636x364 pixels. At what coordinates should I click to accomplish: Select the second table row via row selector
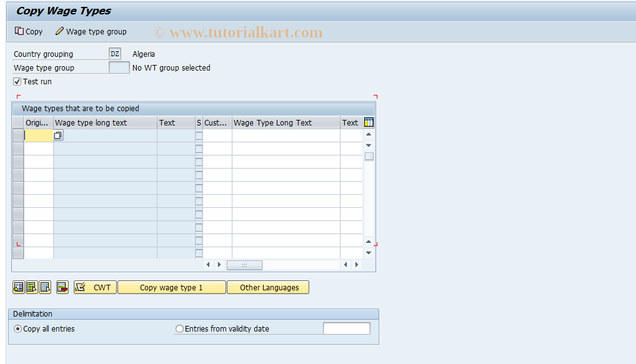click(18, 149)
